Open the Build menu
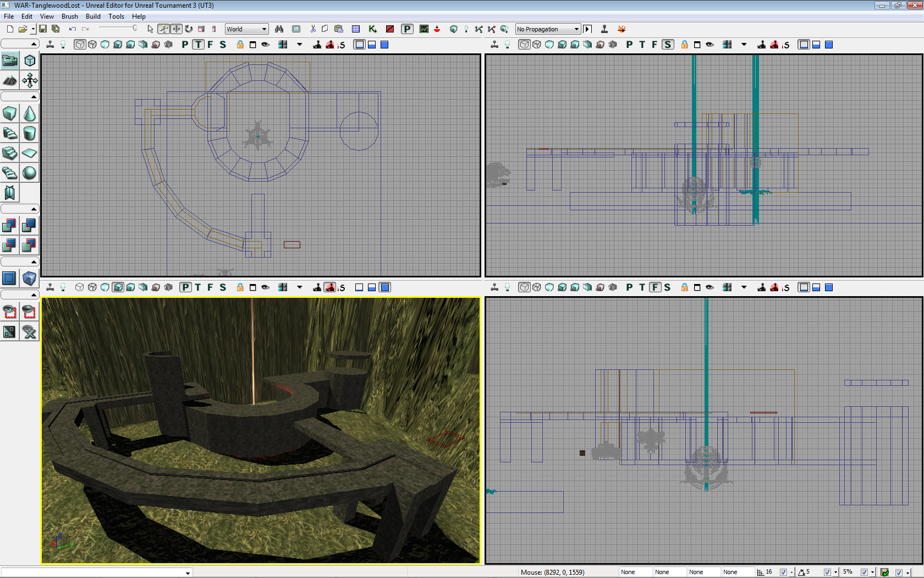The image size is (924, 578). pos(93,17)
